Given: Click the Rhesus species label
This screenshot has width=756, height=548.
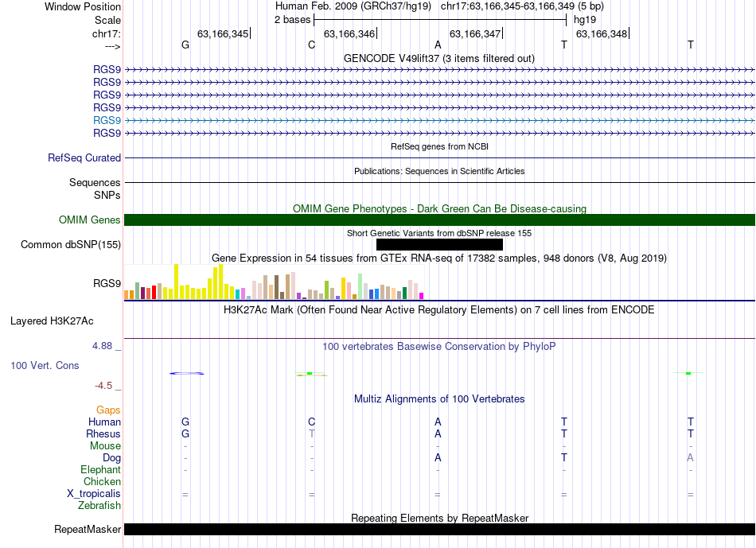Looking at the screenshot, I should tap(103, 434).
